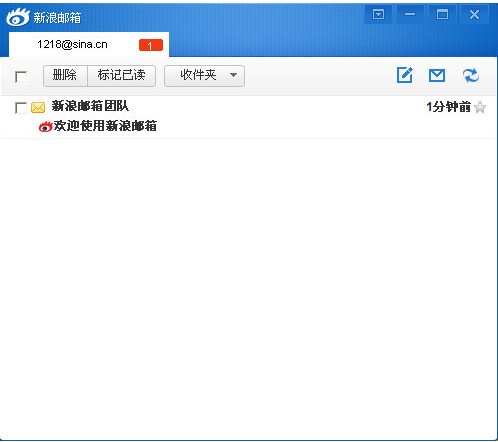Click the Sina eye logo in title bar
Screen dimensions: 498x442
[x=18, y=17]
